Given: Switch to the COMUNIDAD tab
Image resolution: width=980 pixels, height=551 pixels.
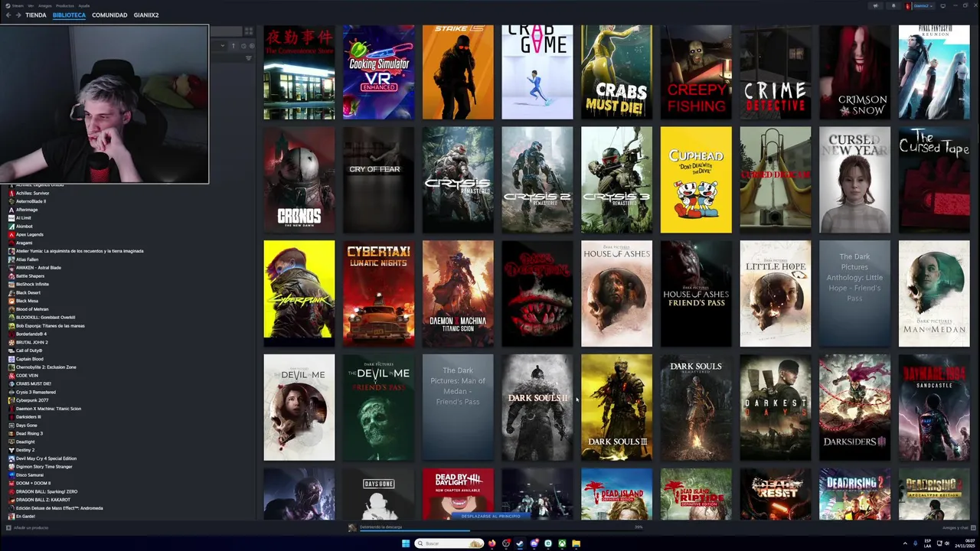Looking at the screenshot, I should click(109, 15).
